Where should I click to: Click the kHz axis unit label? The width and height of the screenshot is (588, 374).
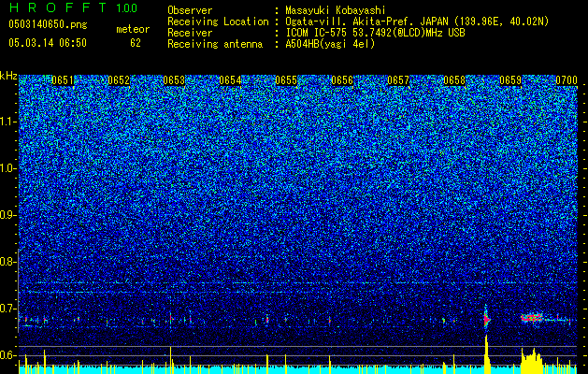tap(8, 76)
